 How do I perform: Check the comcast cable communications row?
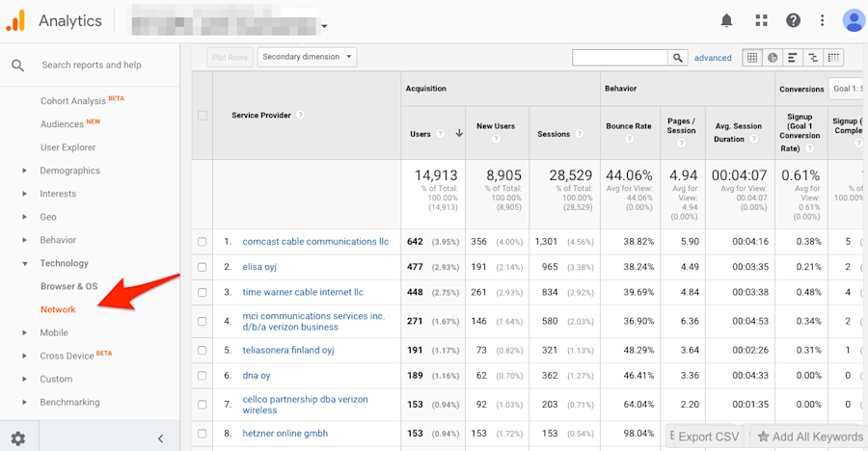click(203, 242)
